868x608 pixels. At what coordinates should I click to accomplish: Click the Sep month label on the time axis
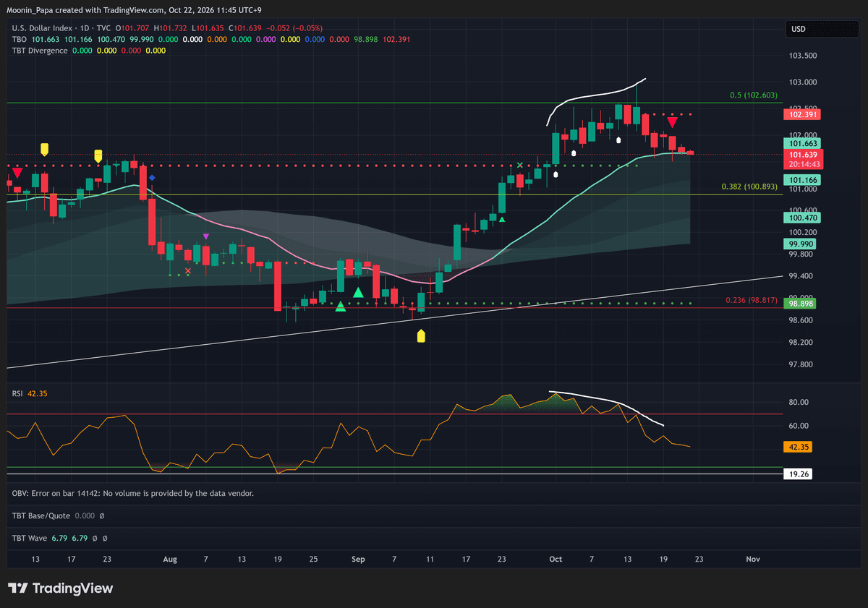pos(358,559)
